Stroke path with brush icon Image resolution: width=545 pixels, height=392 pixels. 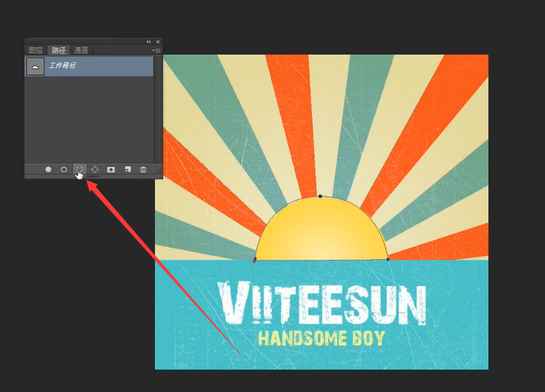pyautogui.click(x=63, y=169)
